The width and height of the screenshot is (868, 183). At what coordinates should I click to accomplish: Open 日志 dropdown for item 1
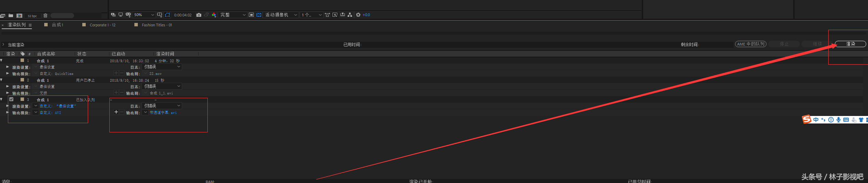coord(162,67)
